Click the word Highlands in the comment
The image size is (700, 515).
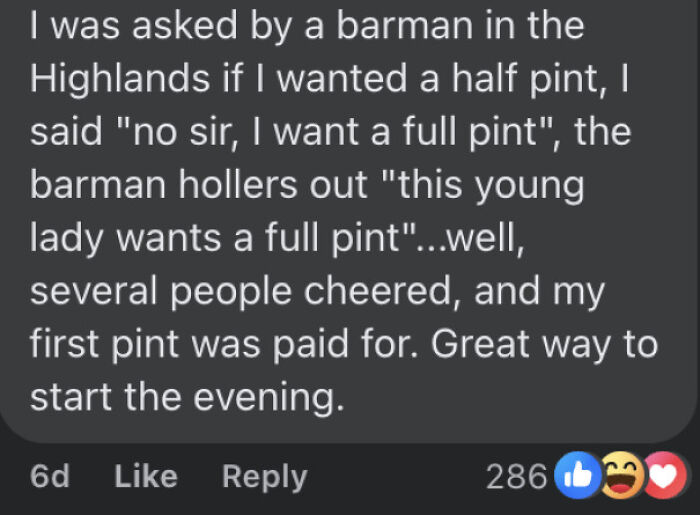coord(120,79)
